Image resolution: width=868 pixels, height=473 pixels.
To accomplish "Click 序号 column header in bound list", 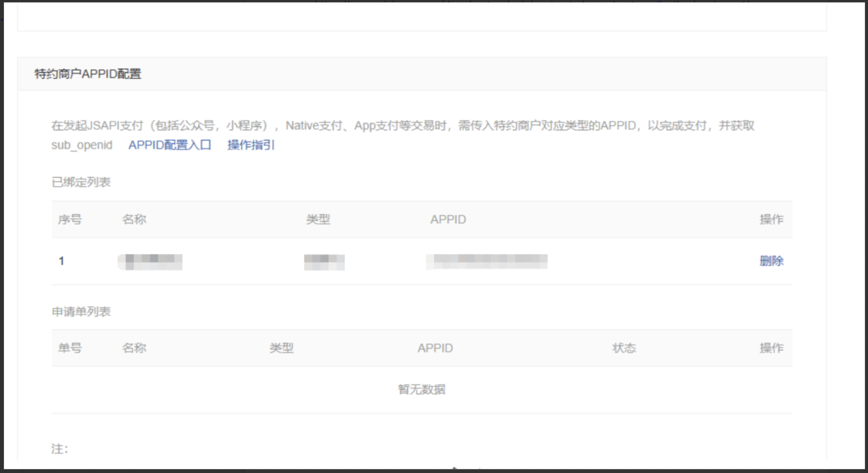I will click(70, 220).
